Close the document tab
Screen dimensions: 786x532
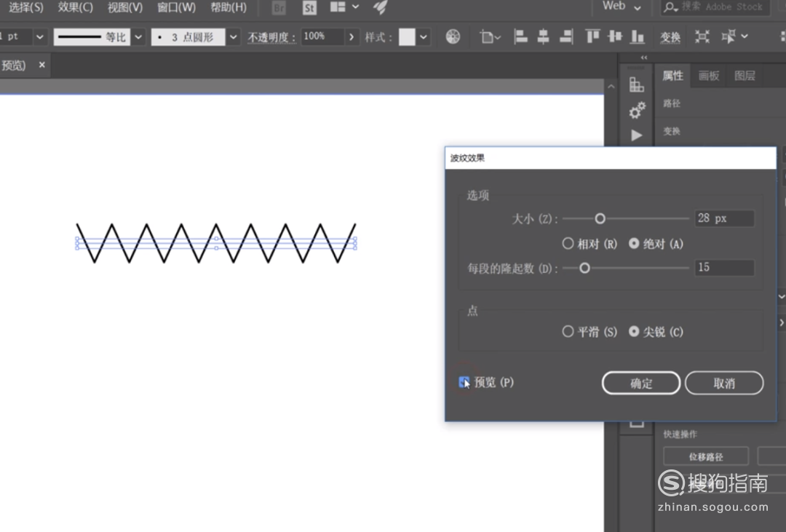[x=42, y=65]
